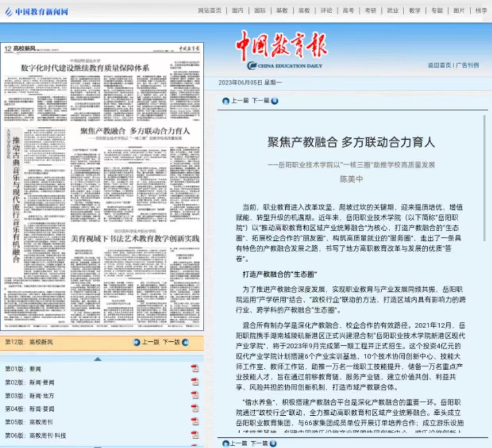Open the 桃李 navigation item

(481, 11)
